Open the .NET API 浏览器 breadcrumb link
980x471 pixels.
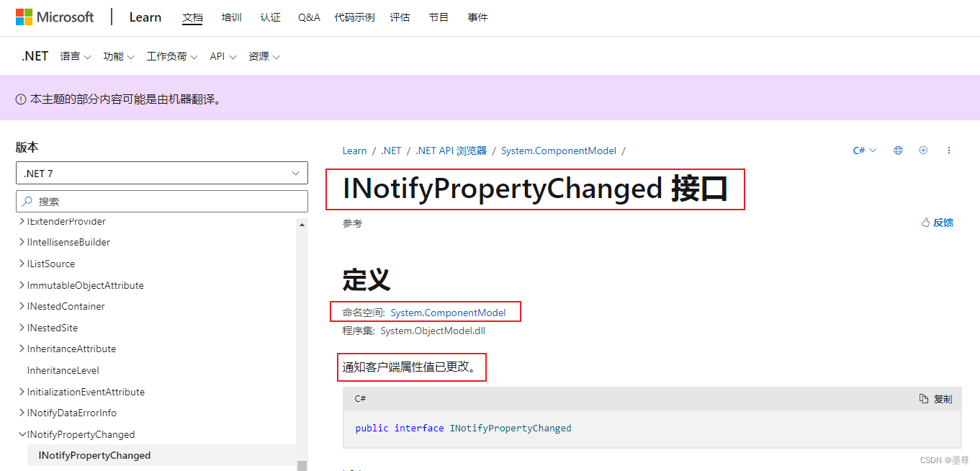451,151
